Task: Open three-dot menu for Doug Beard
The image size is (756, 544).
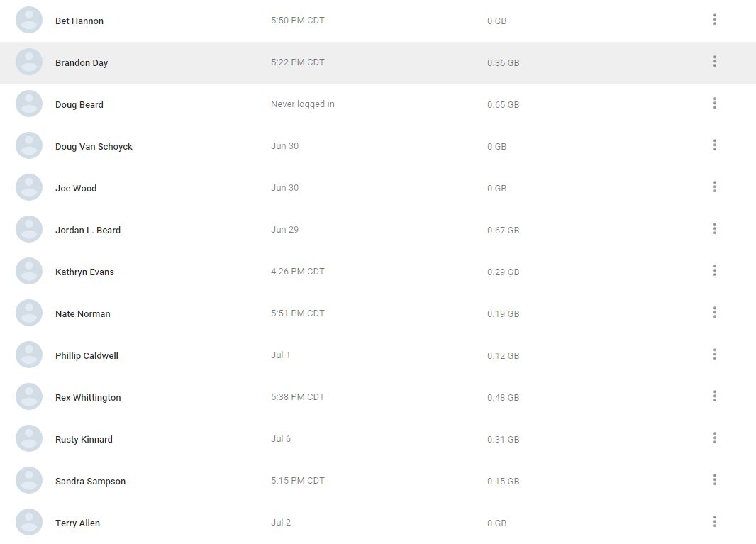Action: (x=714, y=104)
